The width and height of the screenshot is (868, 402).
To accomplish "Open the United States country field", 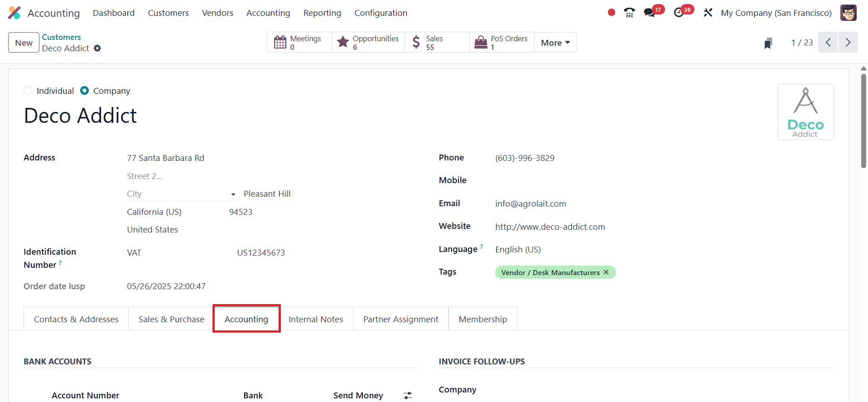I will click(152, 230).
